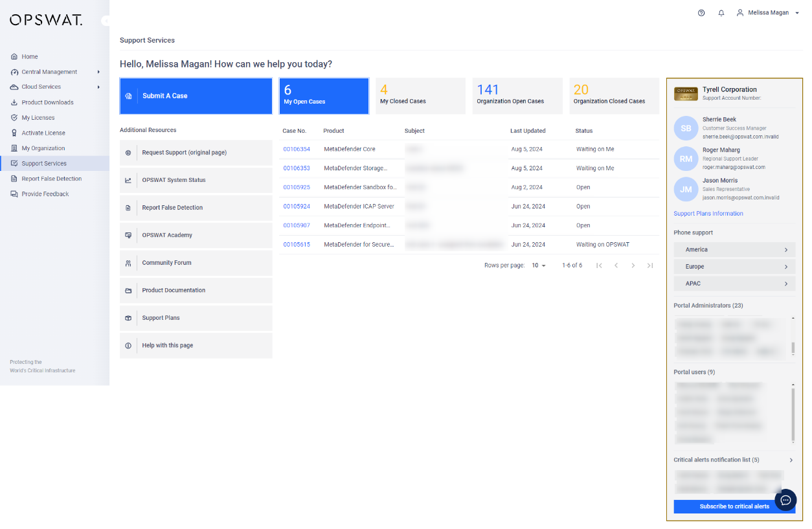The width and height of the screenshot is (812, 529).
Task: Open the notifications bell icon
Action: click(x=721, y=13)
